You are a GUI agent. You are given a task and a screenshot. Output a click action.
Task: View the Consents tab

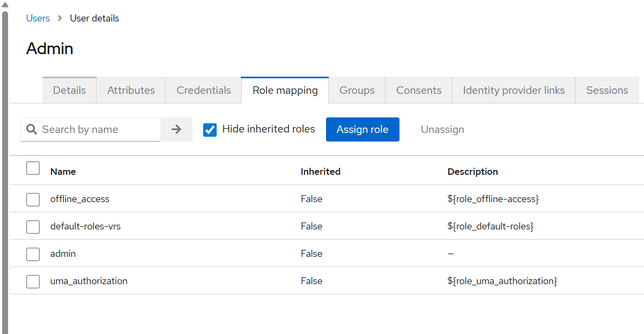419,91
